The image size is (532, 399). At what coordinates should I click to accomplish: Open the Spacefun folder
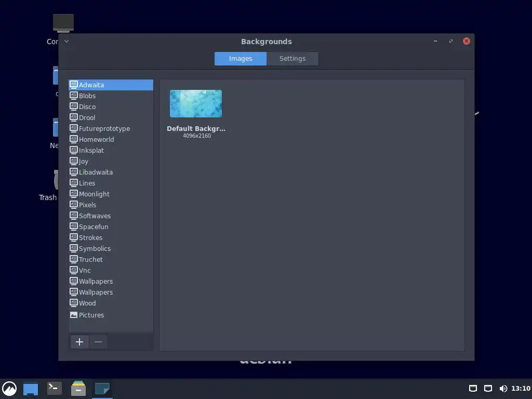pos(111,227)
